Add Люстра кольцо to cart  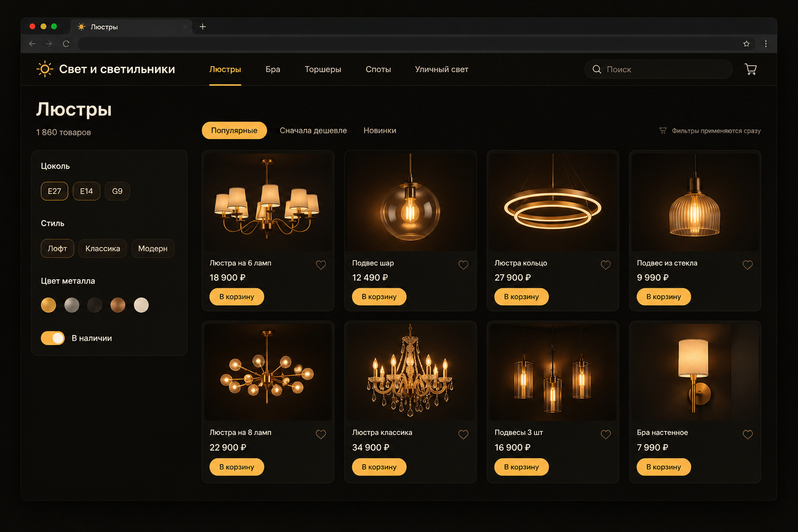pyautogui.click(x=522, y=297)
